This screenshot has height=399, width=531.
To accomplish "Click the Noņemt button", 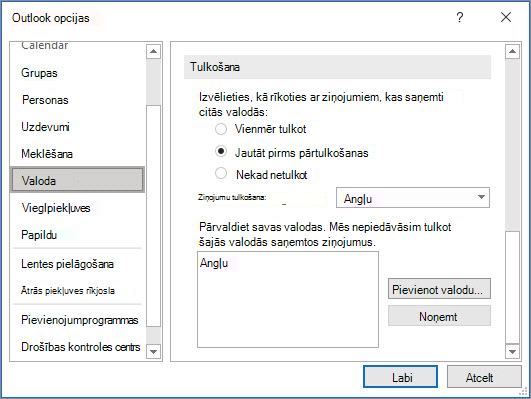I will pyautogui.click(x=439, y=316).
